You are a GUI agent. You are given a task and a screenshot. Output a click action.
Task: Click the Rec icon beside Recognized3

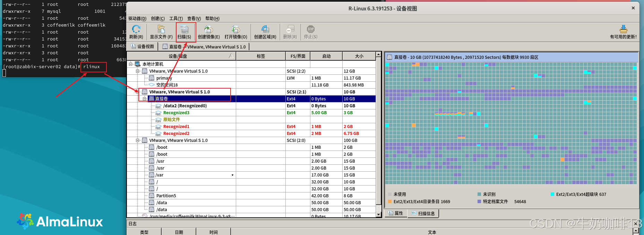pos(158,113)
